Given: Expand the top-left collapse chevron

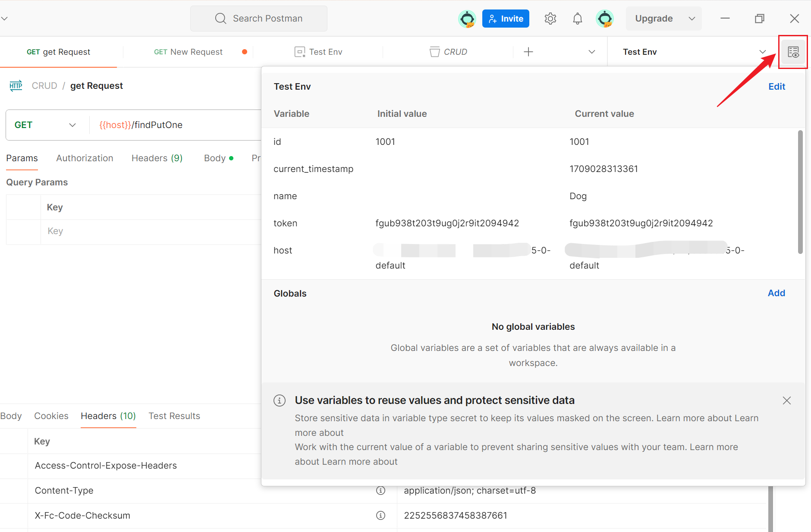Looking at the screenshot, I should click(4, 19).
